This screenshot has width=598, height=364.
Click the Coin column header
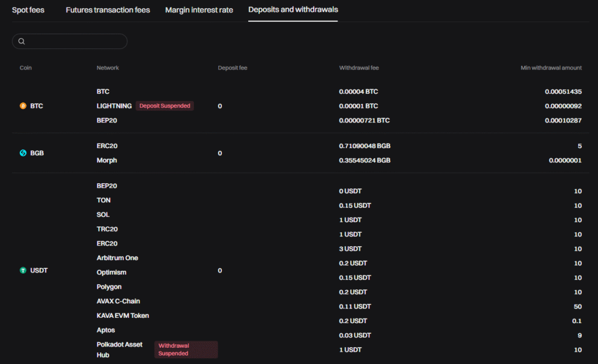(25, 68)
